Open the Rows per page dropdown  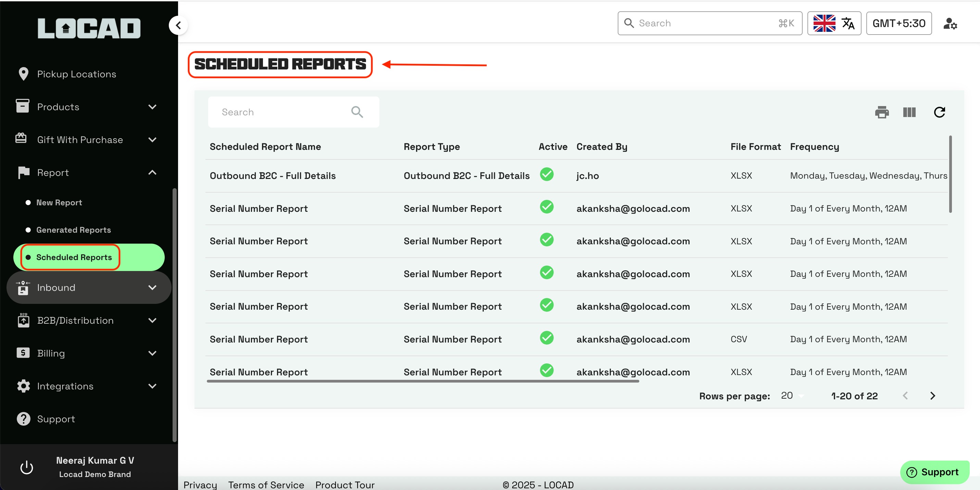click(792, 396)
